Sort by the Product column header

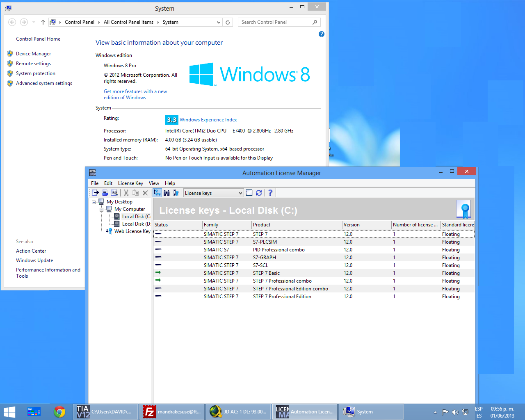point(297,225)
